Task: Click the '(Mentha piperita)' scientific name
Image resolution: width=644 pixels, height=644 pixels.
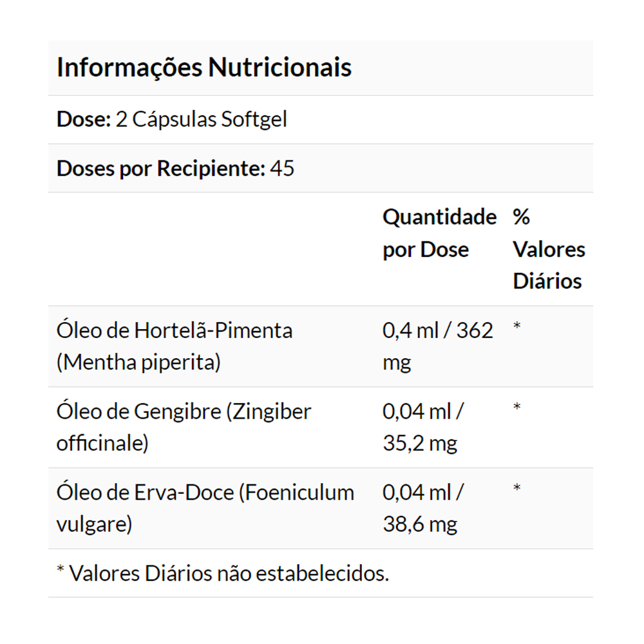Action: (138, 363)
